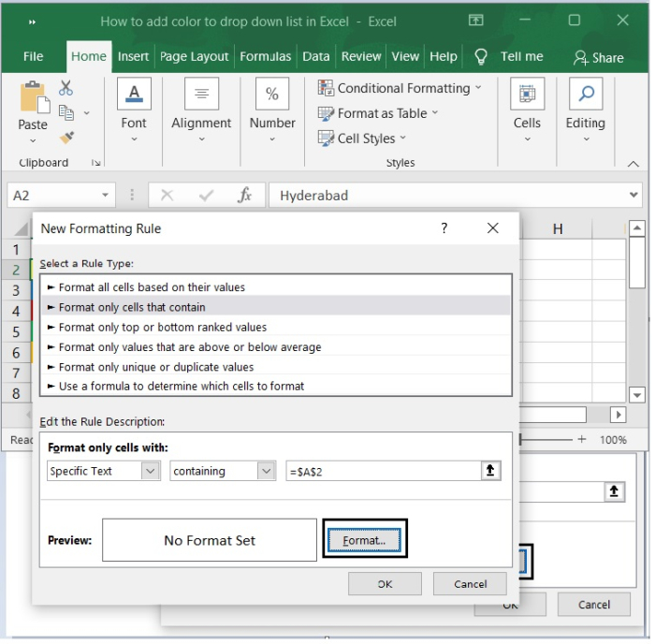The height and width of the screenshot is (644, 655).
Task: Open the Font group icon
Action: pos(134,94)
